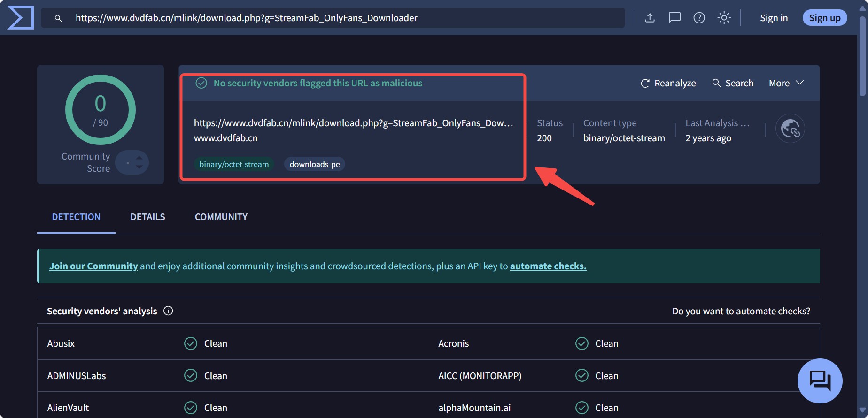Click the URL search input field
The width and height of the screenshot is (868, 418).
tap(329, 18)
